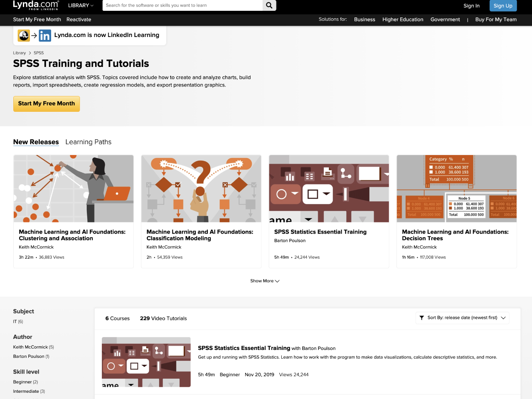Select the 229 Video Tutorials tab
The height and width of the screenshot is (399, 532).
point(163,318)
